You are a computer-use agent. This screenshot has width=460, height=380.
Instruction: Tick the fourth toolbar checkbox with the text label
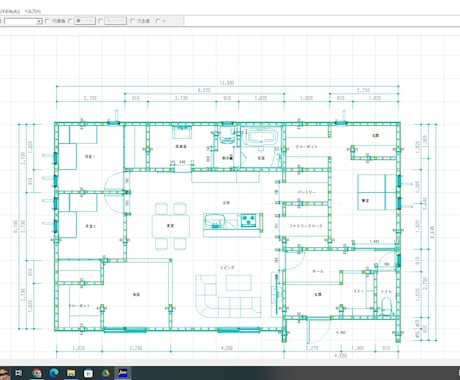pyautogui.click(x=133, y=21)
